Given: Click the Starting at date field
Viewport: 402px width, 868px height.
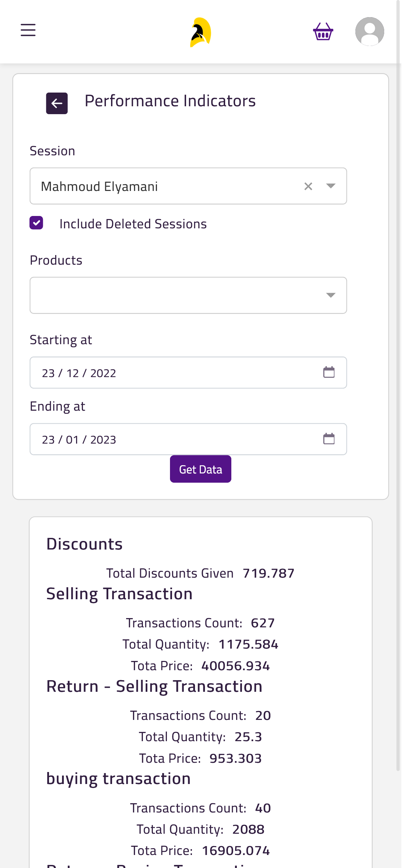Looking at the screenshot, I should pyautogui.click(x=188, y=373).
